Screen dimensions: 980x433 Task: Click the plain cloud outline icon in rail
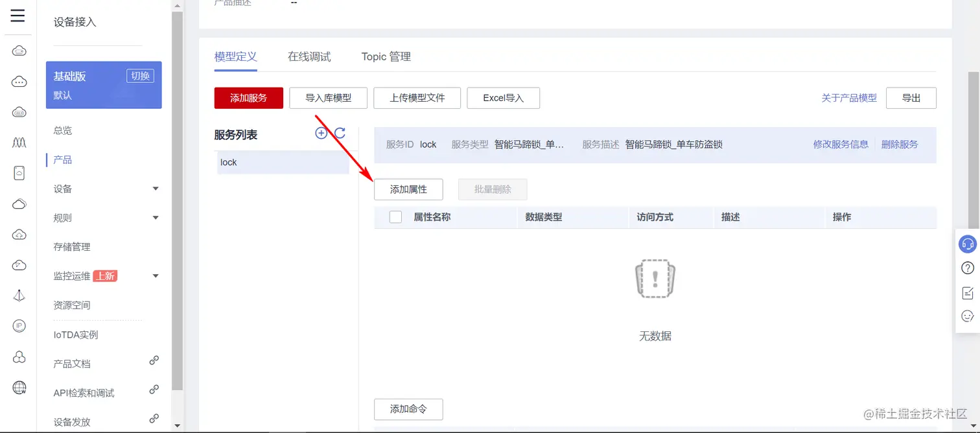coord(19,204)
